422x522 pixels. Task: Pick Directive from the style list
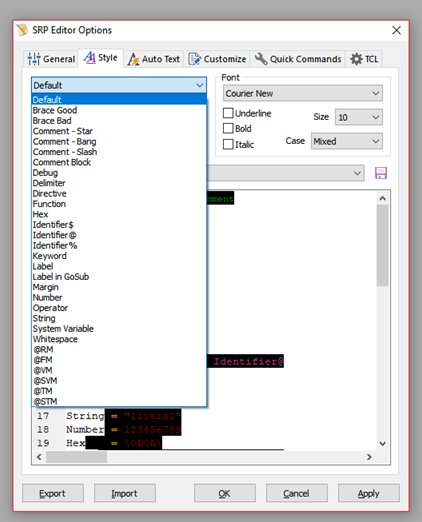click(x=119, y=193)
